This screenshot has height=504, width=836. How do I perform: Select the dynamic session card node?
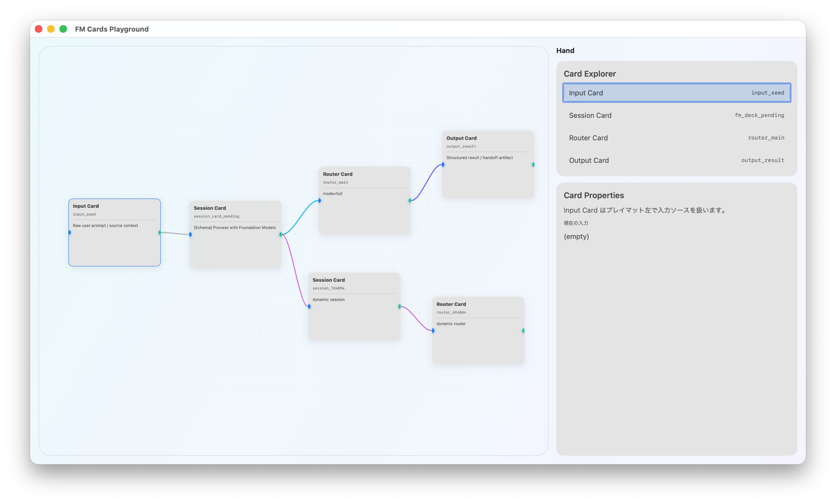click(354, 322)
